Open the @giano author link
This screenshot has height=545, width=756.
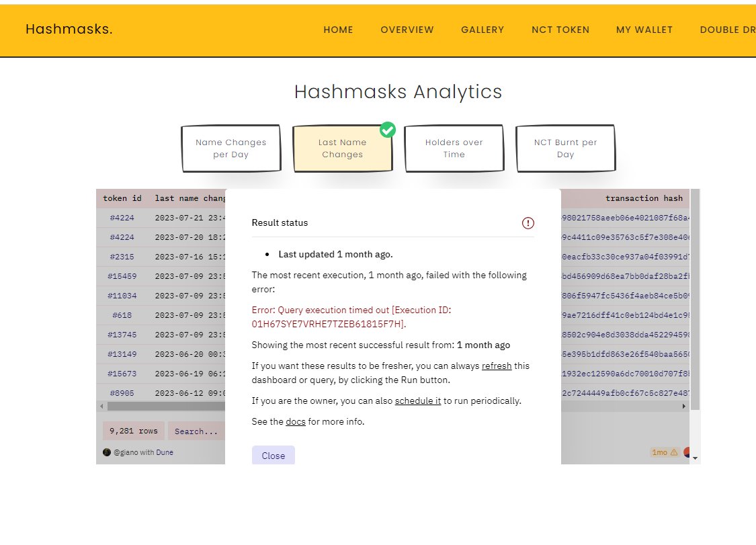(x=126, y=452)
